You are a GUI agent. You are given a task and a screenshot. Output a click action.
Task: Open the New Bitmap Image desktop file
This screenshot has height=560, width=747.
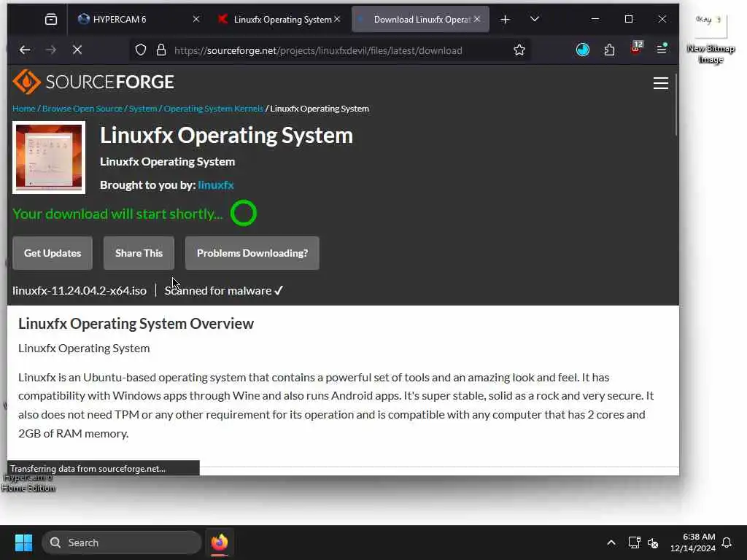click(711, 39)
